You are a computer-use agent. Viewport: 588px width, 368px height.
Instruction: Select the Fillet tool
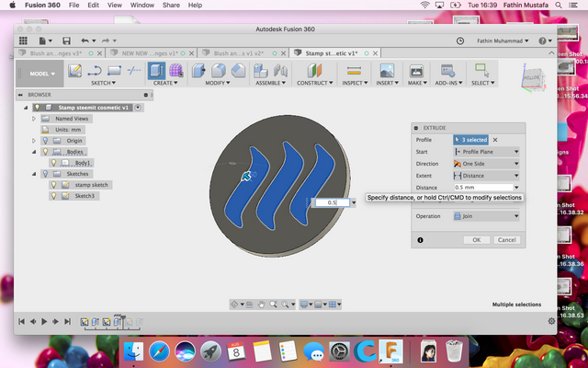coord(219,71)
